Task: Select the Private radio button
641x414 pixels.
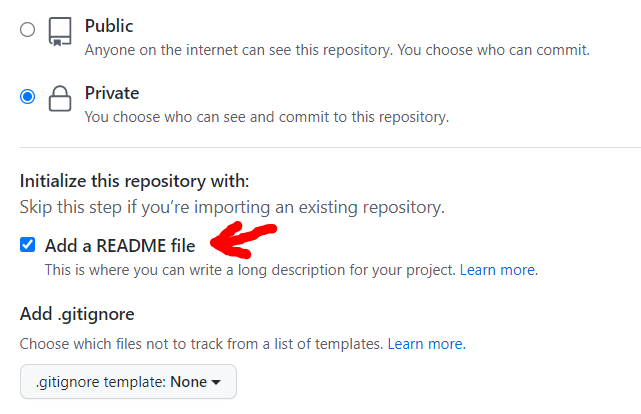Action: (28, 97)
